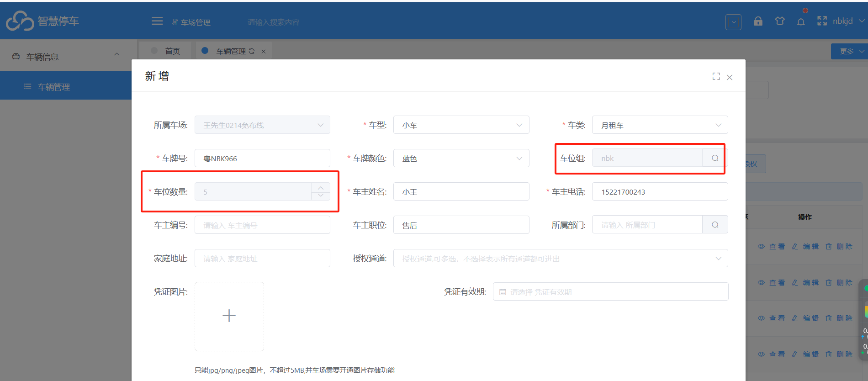Open the boxed chevron dropdown in header
Viewport: 868px width, 381px height.
click(x=733, y=21)
